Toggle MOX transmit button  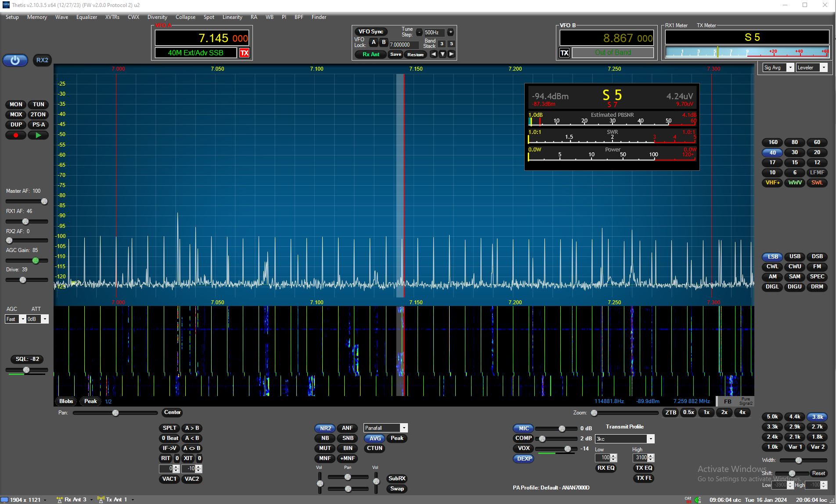point(16,115)
